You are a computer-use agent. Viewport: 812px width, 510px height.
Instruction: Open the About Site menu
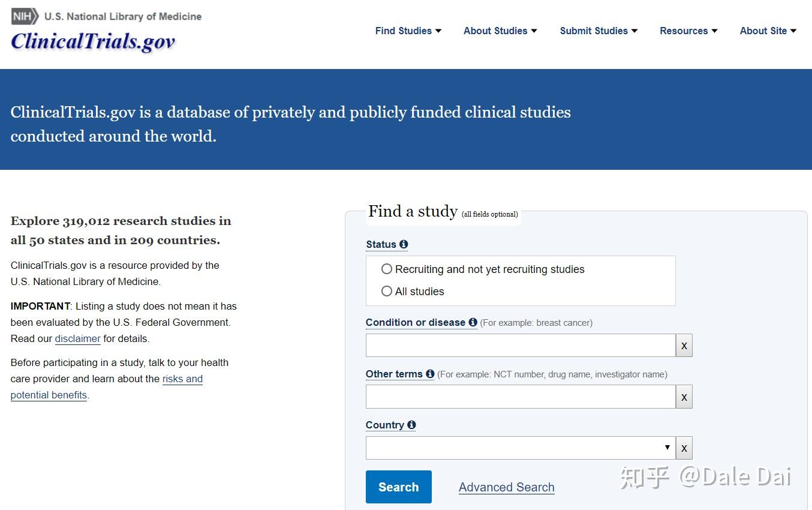tap(768, 31)
